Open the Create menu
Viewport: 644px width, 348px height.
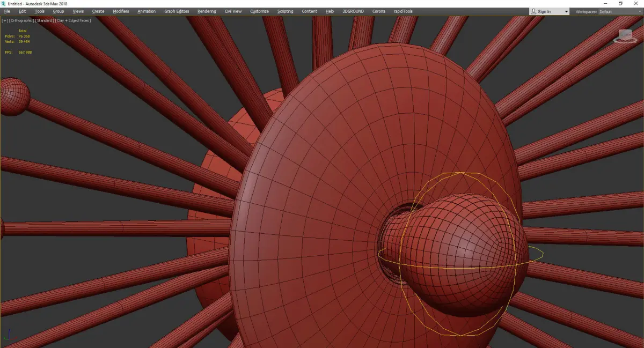coord(98,11)
